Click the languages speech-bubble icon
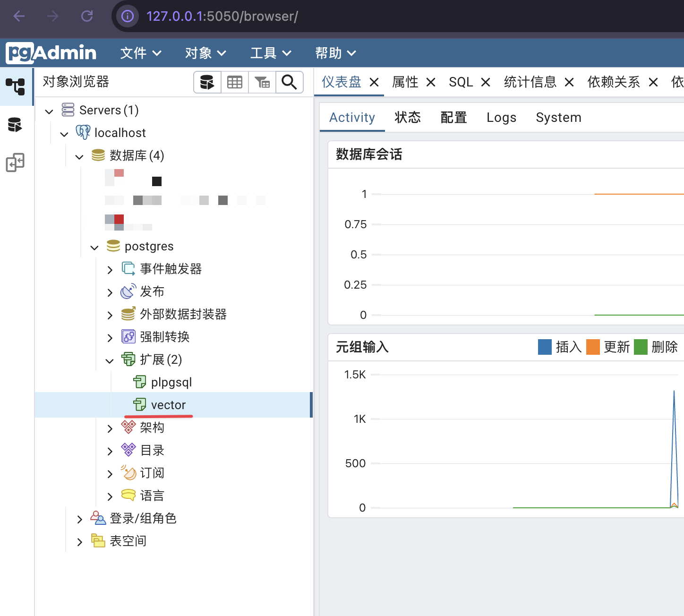 [128, 496]
